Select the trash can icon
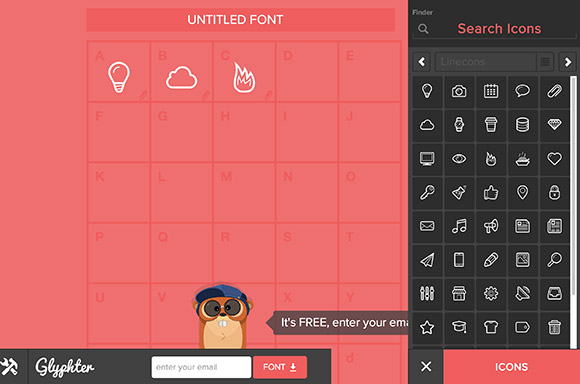580x384 pixels. (554, 327)
